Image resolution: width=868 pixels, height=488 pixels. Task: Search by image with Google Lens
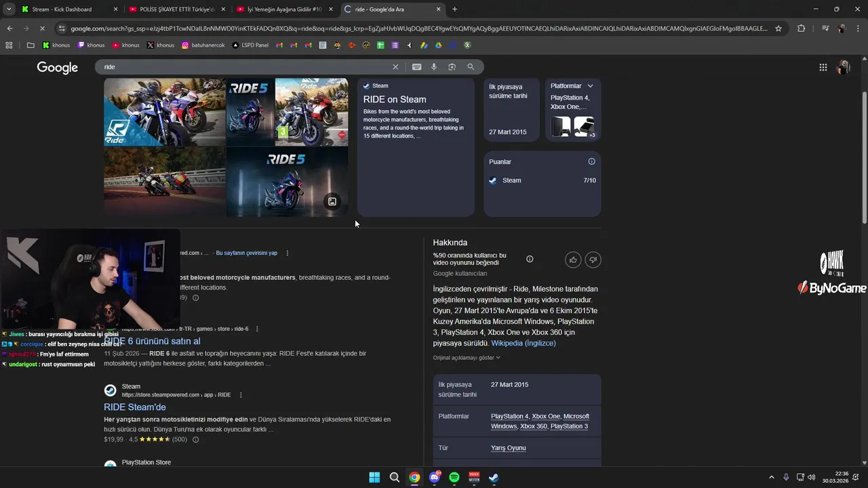coord(452,67)
